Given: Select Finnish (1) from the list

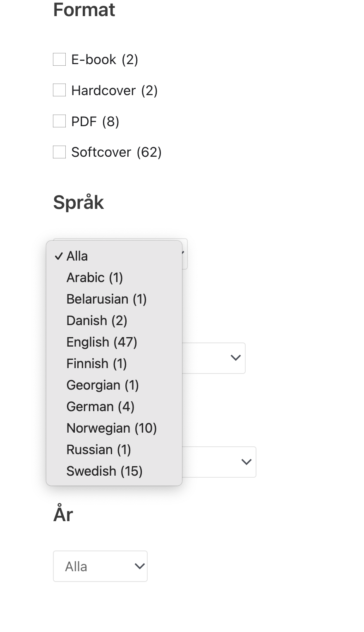Looking at the screenshot, I should point(96,364).
